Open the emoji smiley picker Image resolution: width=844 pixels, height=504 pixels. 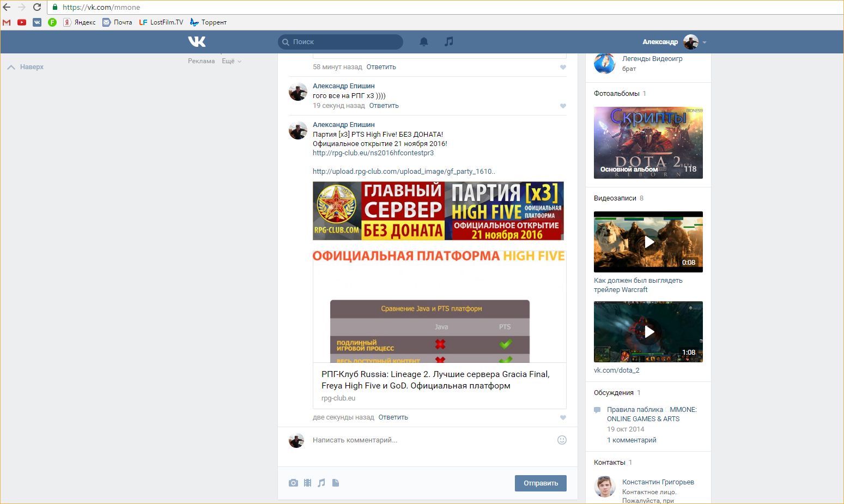coord(562,440)
